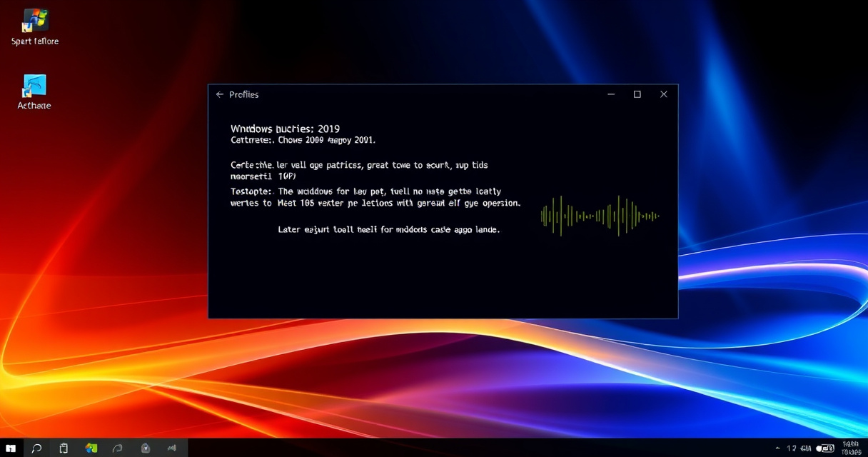Maximize the Profiles window
The image size is (868, 457).
(637, 94)
